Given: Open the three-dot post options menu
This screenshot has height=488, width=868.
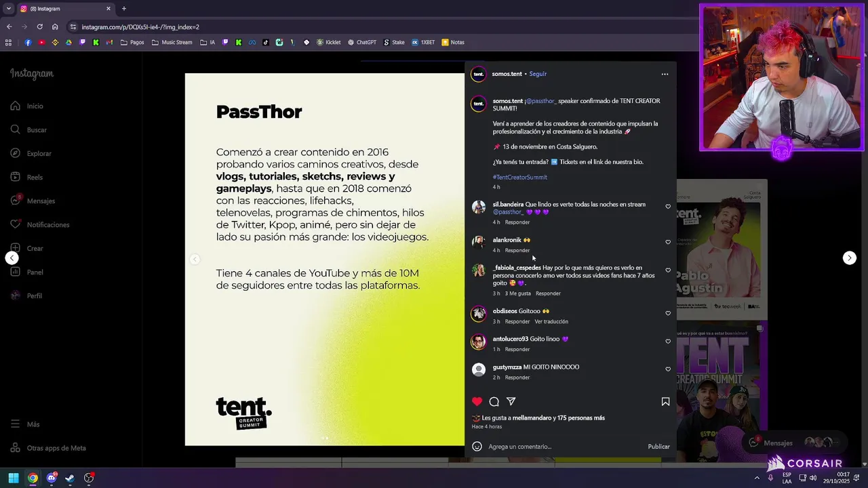Looking at the screenshot, I should coord(665,74).
